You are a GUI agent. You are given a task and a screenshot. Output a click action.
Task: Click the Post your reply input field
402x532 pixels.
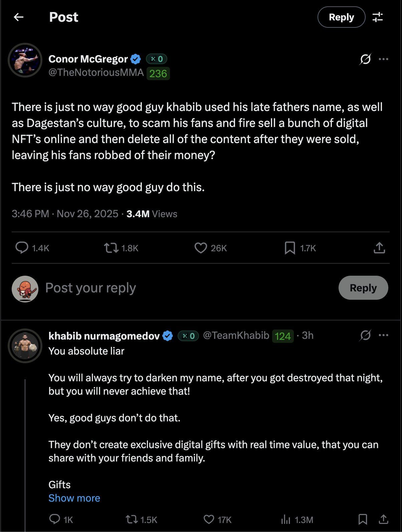pyautogui.click(x=90, y=288)
